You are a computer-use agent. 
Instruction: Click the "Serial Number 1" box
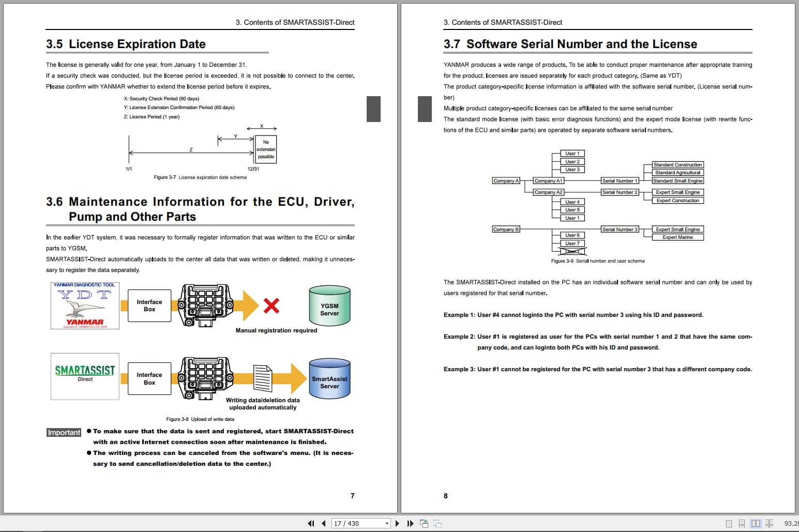pos(620,181)
